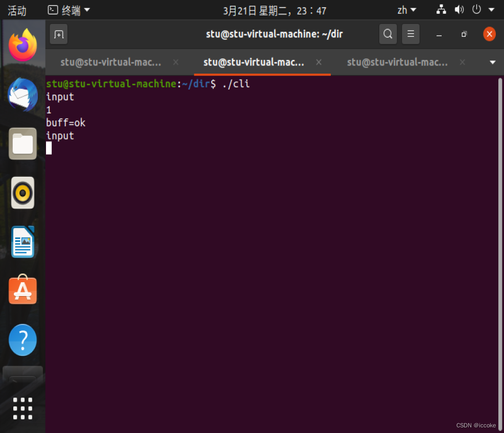The image size is (504, 433).
Task: Open LibreOffice Writer from dock
Action: tap(22, 242)
